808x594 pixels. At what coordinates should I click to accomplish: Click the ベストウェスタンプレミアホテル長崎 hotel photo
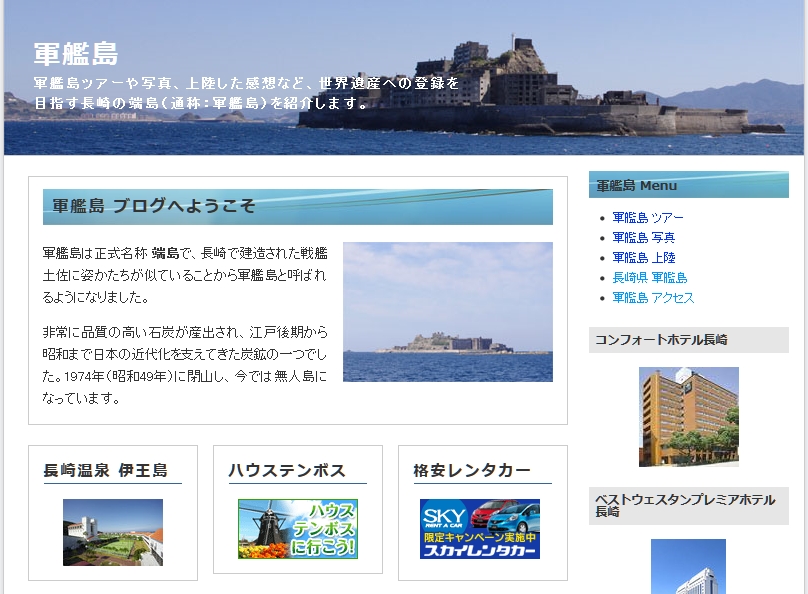pos(688,567)
